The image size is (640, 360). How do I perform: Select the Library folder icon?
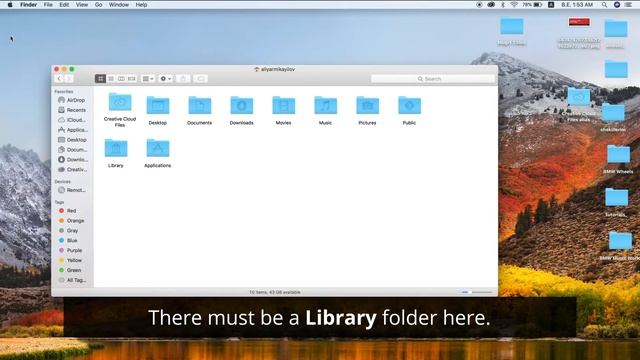coord(116,148)
